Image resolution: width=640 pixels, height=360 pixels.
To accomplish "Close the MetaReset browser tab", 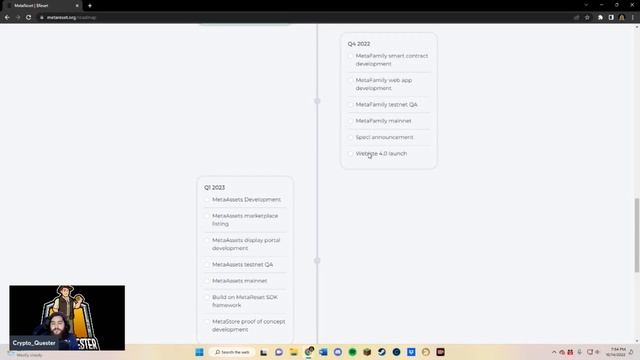I will [x=77, y=6].
